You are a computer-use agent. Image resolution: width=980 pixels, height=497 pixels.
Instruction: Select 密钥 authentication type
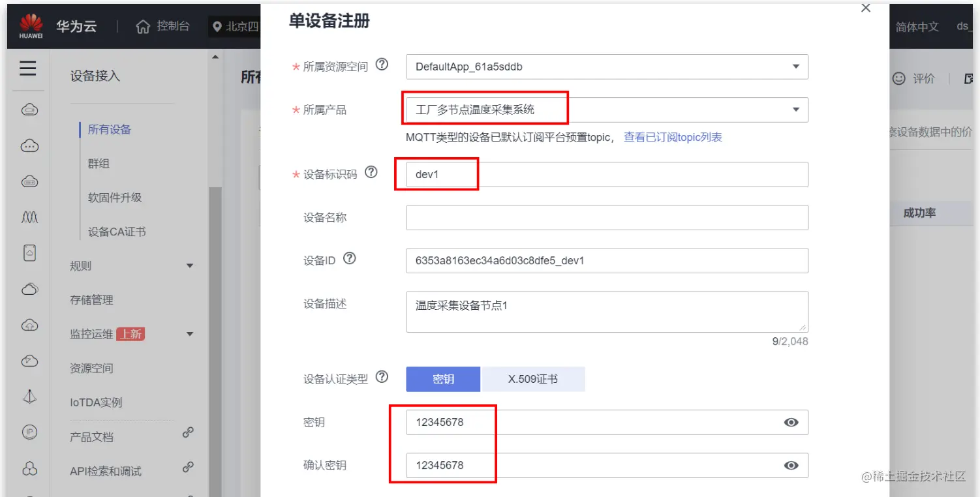[x=443, y=379]
